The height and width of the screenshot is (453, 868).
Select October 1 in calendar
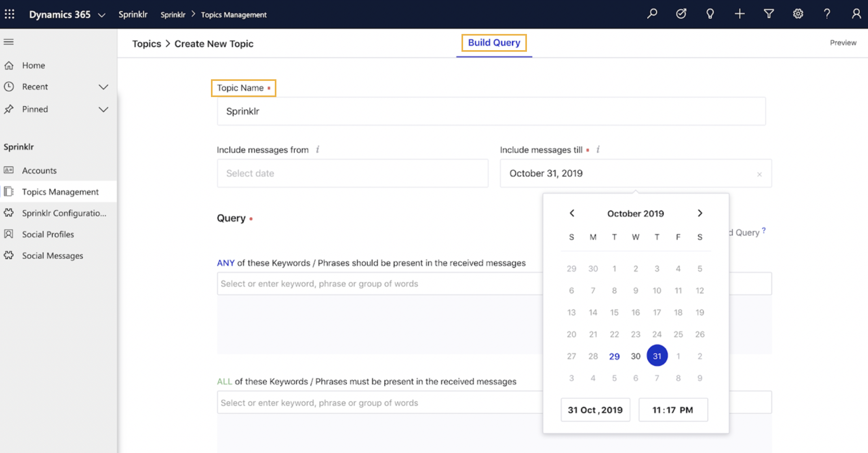pos(614,269)
